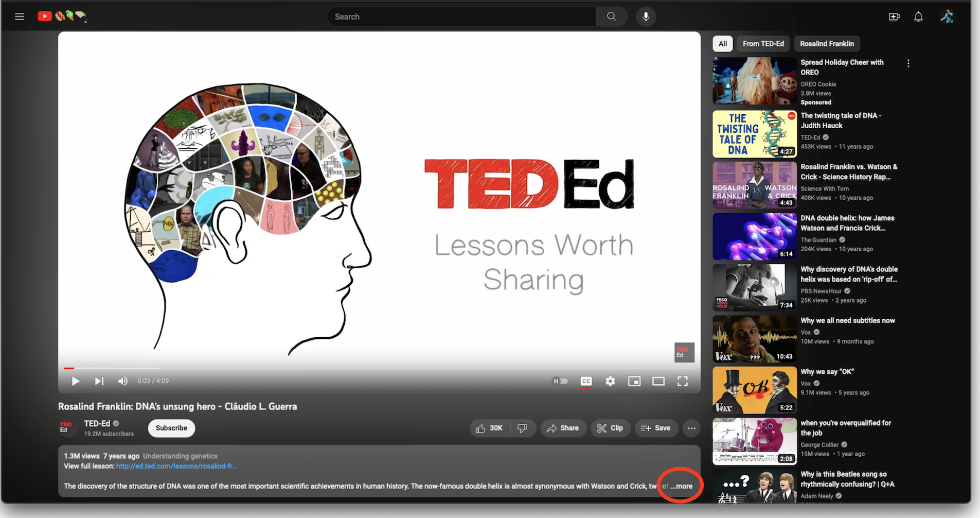Select the From TED-Ed filter chip
The height and width of the screenshot is (518, 980).
tap(763, 44)
